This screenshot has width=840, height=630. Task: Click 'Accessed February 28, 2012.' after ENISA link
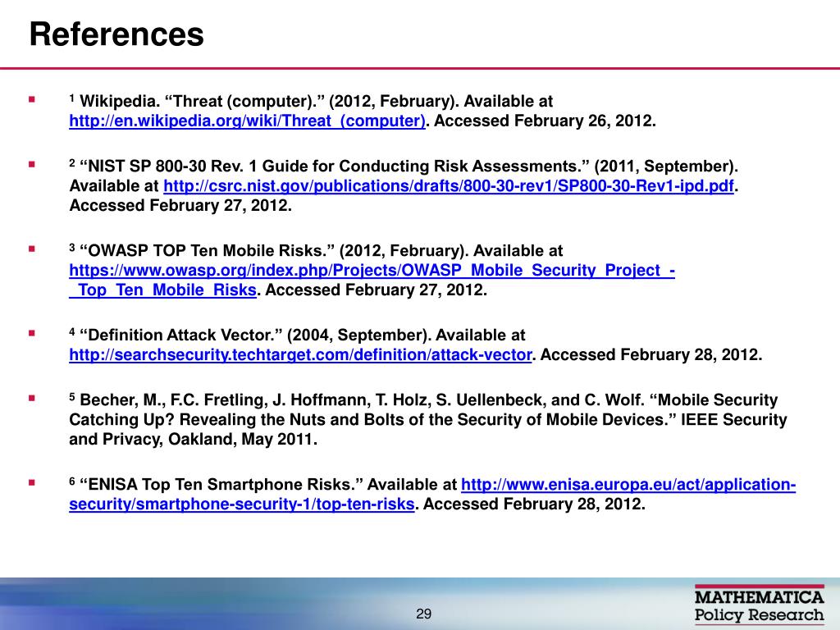[x=534, y=504]
